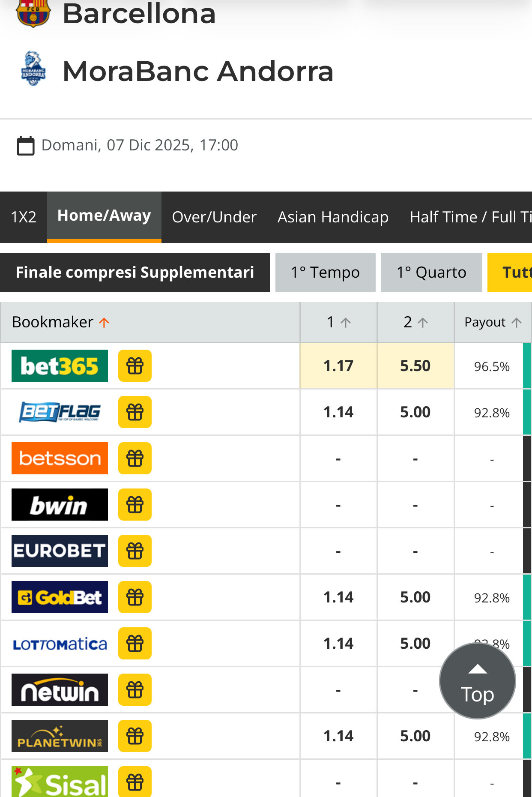The image size is (532, 797).
Task: Open the BetFlag gift bonus icon
Action: click(134, 412)
